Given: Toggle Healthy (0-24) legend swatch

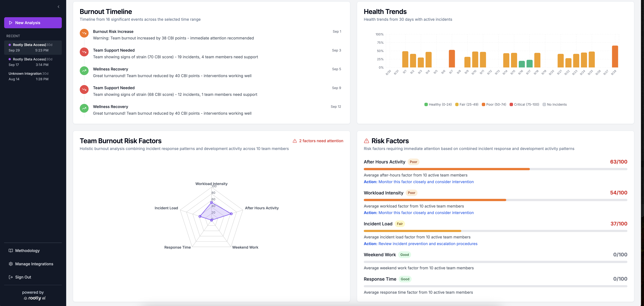Looking at the screenshot, I should 426,105.
